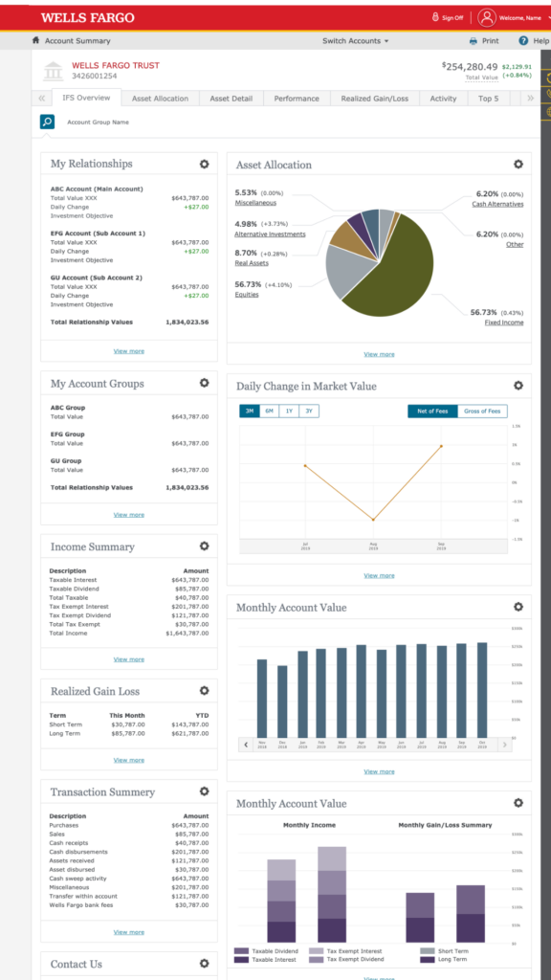Open the Miscellaneous allocation link
The width and height of the screenshot is (551, 980).
click(x=255, y=203)
